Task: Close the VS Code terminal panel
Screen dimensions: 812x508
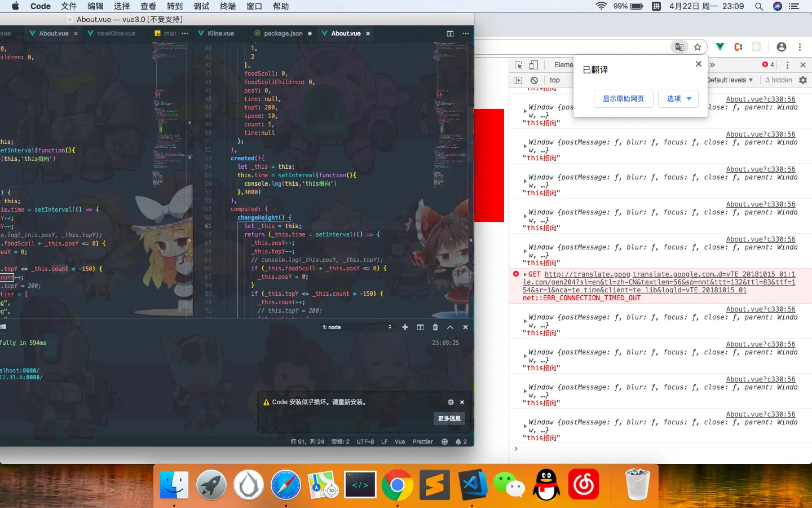Action: tap(465, 327)
